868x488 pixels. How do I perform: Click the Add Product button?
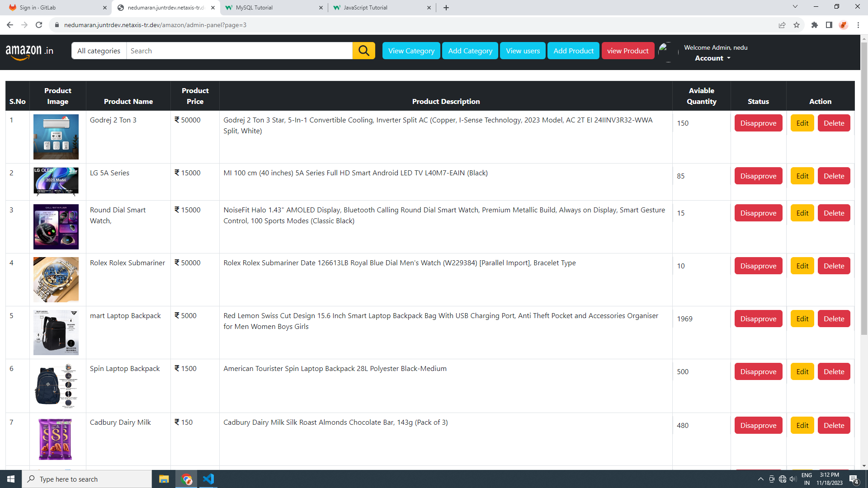point(573,51)
